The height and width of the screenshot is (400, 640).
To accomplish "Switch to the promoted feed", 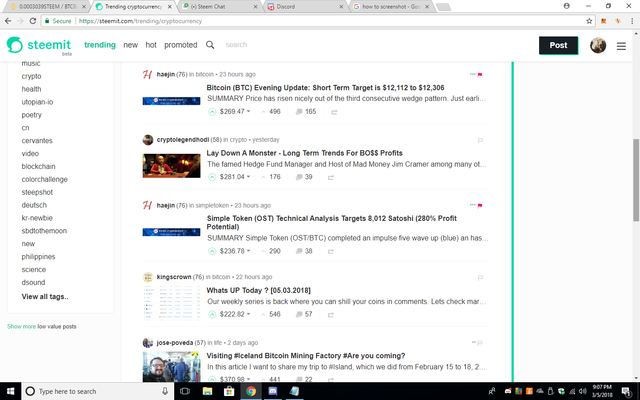I will pyautogui.click(x=181, y=45).
